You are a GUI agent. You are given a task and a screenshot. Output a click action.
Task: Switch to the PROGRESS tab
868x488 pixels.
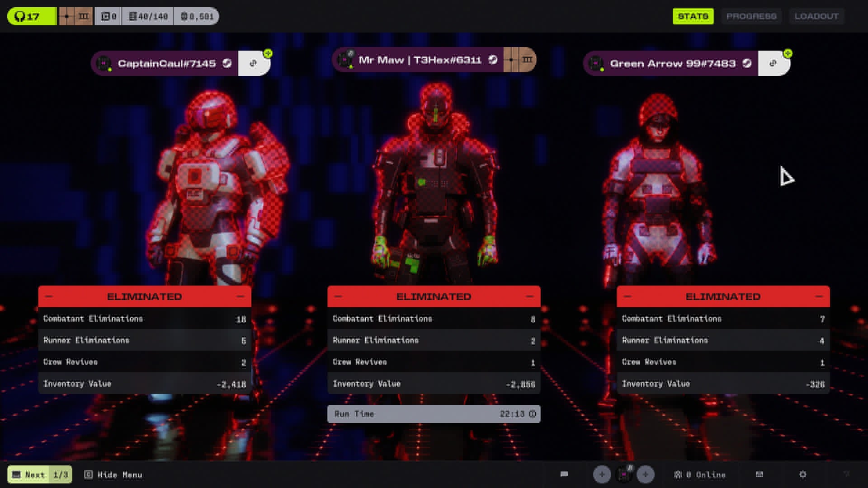751,16
